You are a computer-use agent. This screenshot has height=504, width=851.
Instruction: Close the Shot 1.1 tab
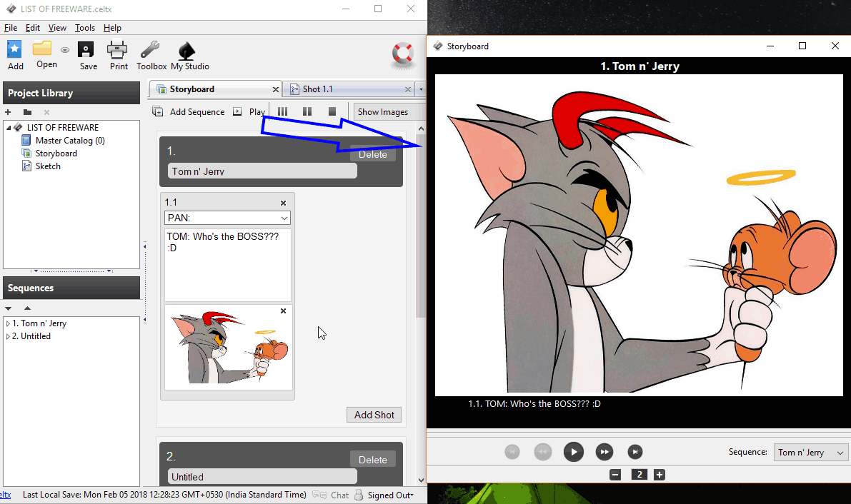point(407,89)
